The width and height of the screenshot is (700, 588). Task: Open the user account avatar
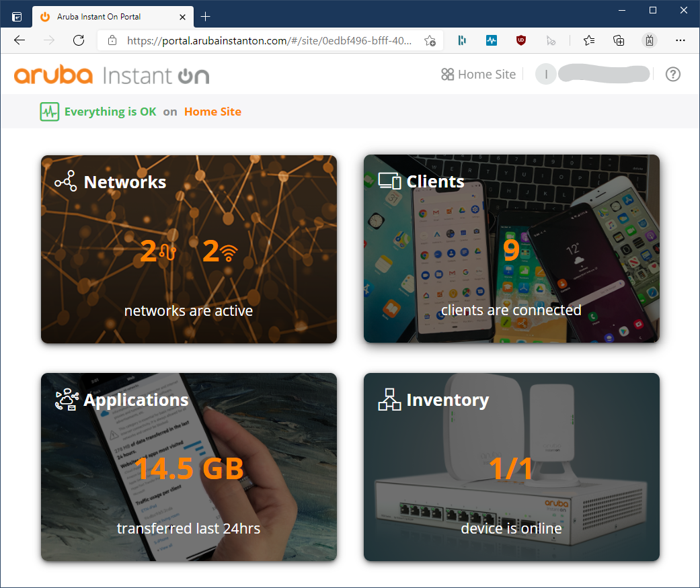545,74
